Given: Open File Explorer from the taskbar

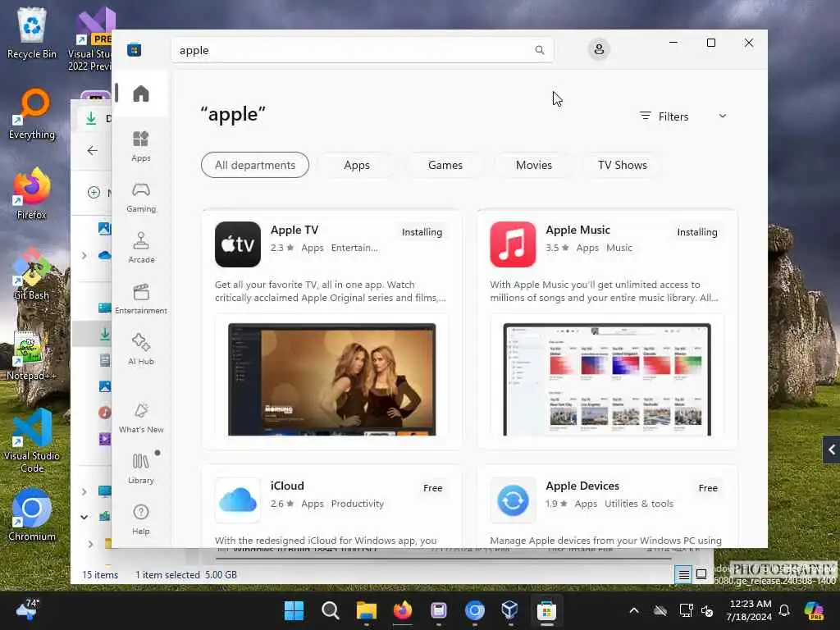Looking at the screenshot, I should tap(367, 610).
